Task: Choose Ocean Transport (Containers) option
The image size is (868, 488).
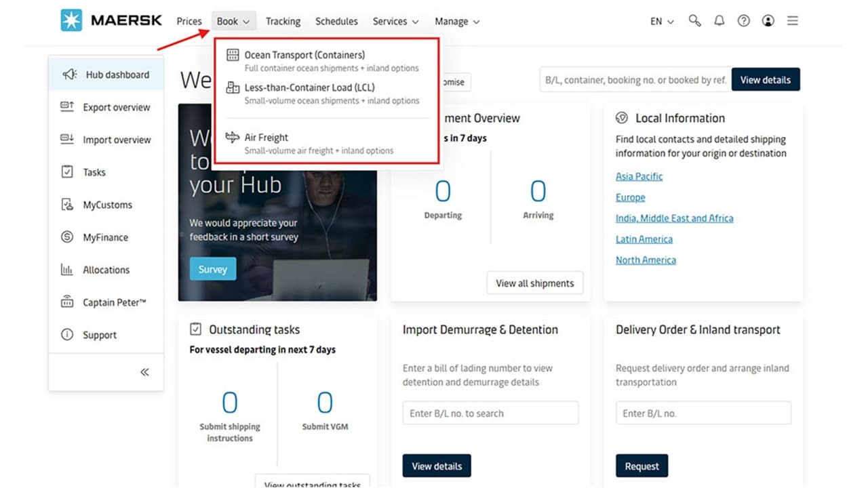Action: click(304, 55)
